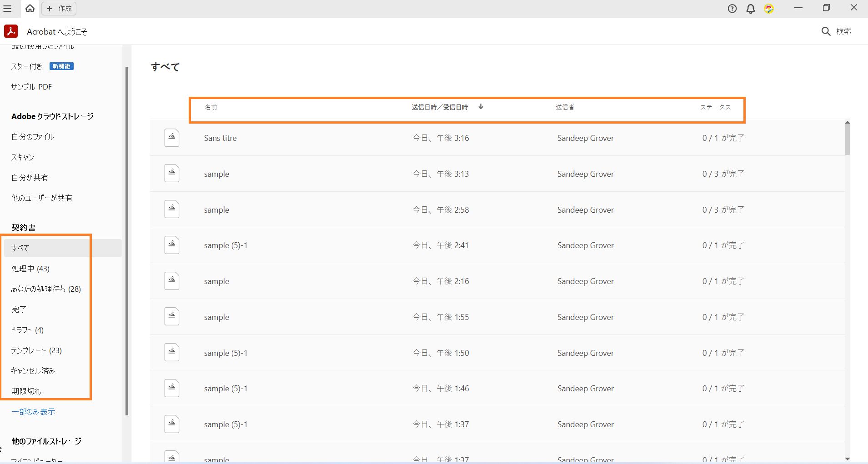The height and width of the screenshot is (464, 868).
Task: Open the notifications bell
Action: point(751,9)
